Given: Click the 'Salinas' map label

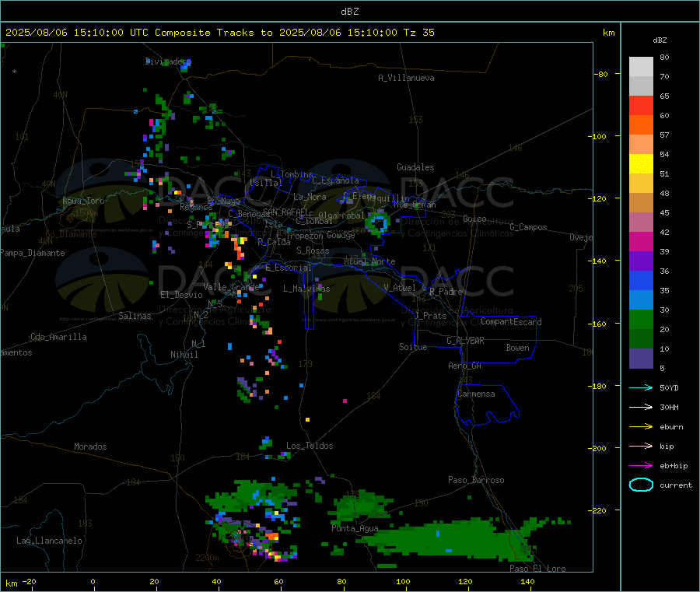Looking at the screenshot, I should pyautogui.click(x=135, y=316).
